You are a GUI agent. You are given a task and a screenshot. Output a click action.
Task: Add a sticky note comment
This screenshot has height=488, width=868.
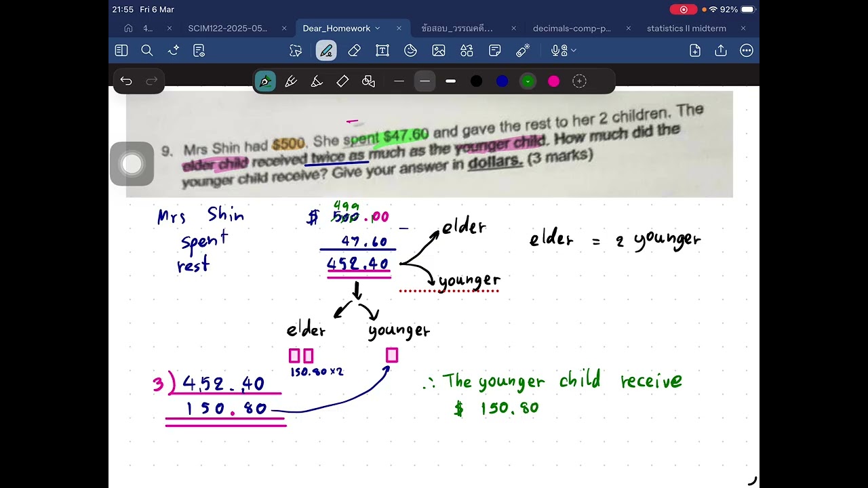(495, 50)
